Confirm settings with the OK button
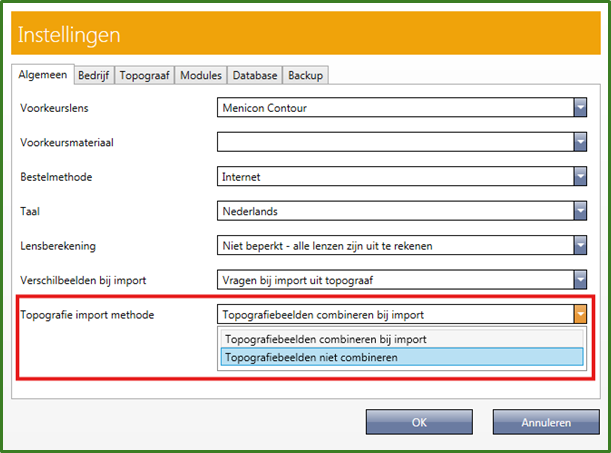 pos(419,422)
